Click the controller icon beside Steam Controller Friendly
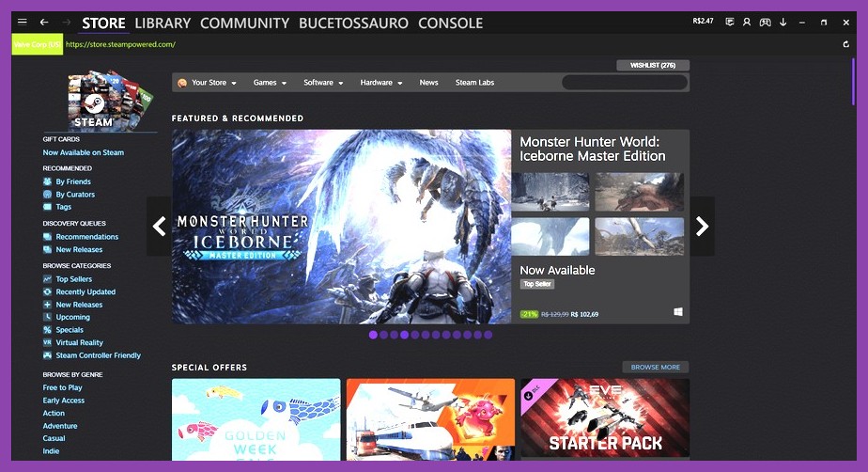Image resolution: width=868 pixels, height=472 pixels. pos(48,355)
